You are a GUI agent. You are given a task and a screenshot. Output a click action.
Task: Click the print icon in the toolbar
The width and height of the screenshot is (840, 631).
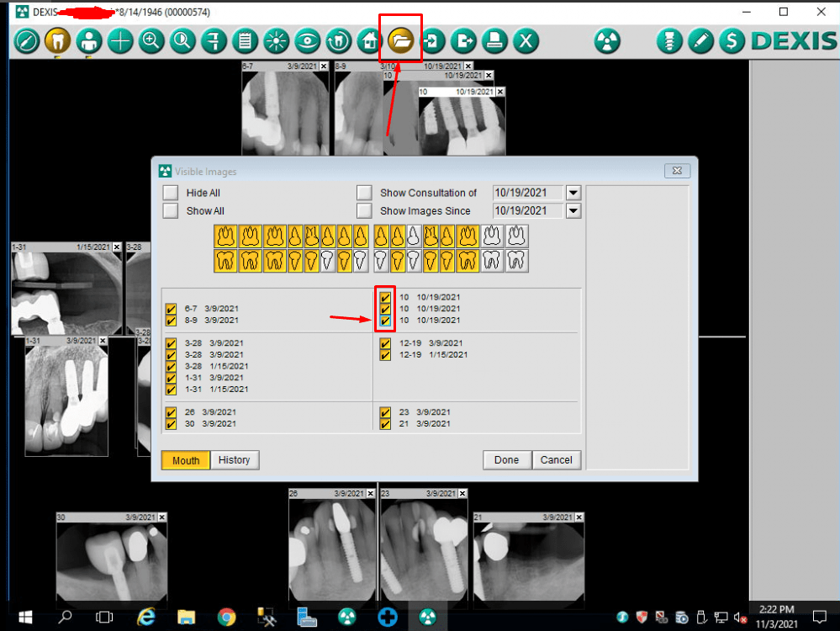click(x=494, y=40)
